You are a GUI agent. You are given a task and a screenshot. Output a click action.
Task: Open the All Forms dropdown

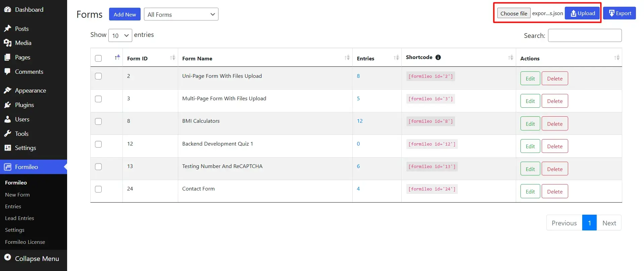181,14
